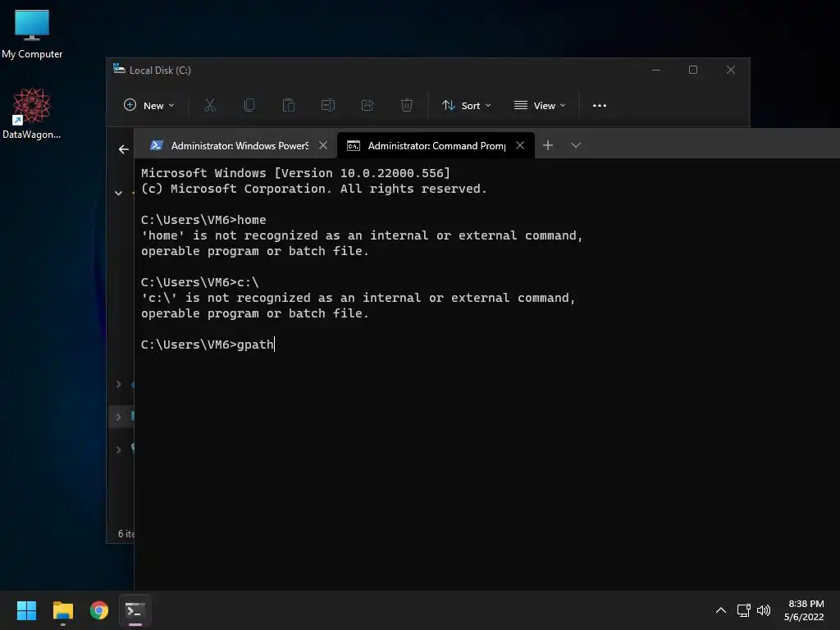The width and height of the screenshot is (840, 630).
Task: Click the Local Disk (C:) title icon
Action: 119,69
